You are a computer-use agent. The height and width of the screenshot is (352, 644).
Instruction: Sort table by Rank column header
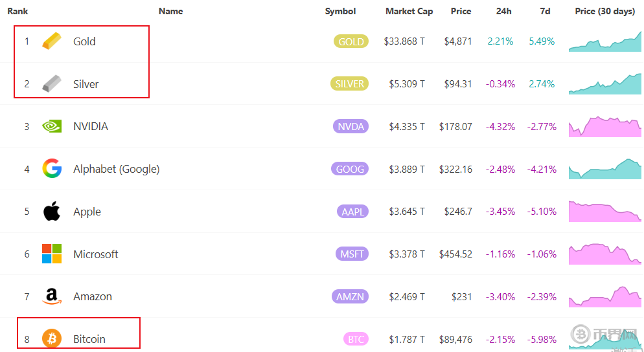17,11
